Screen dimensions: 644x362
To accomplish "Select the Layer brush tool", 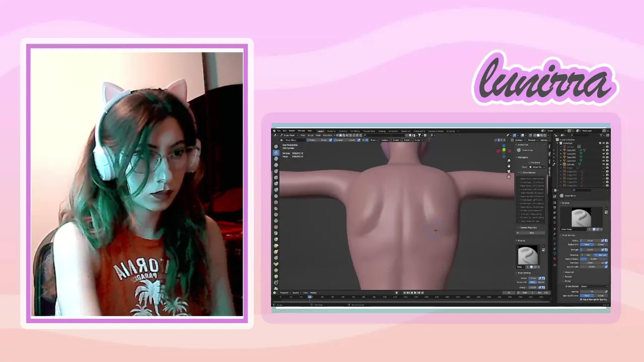I will click(276, 177).
